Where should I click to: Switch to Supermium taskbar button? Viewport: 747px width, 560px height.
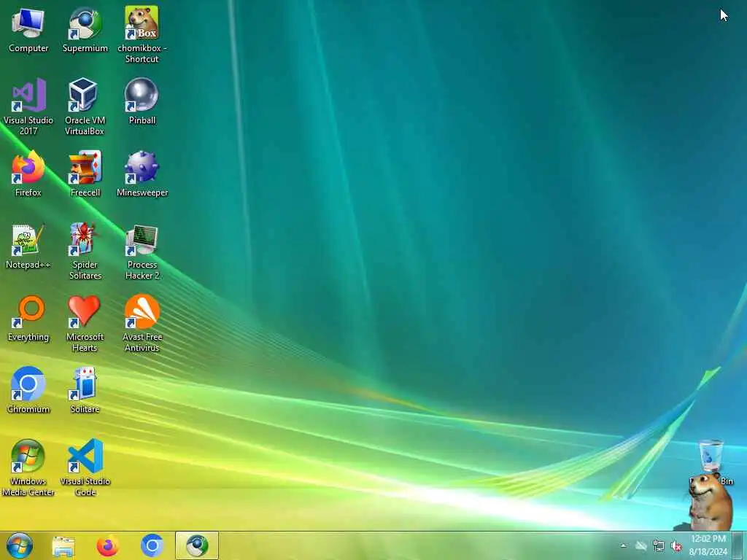(x=197, y=546)
